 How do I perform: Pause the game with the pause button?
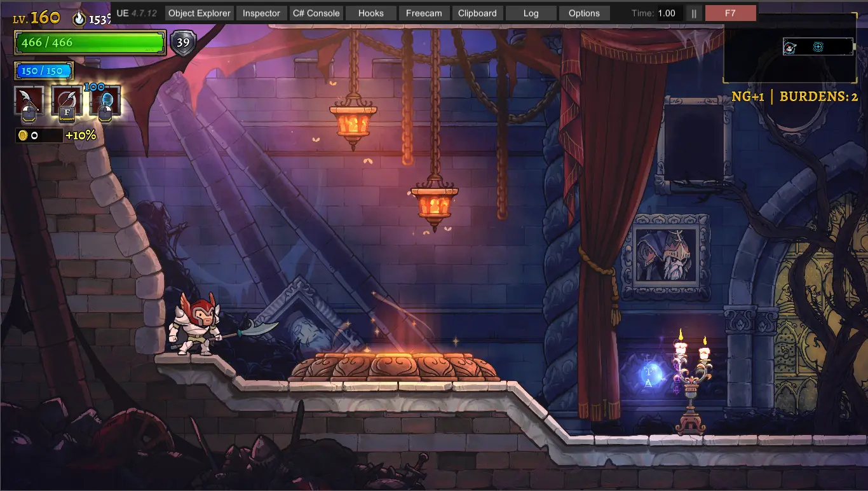coord(694,13)
